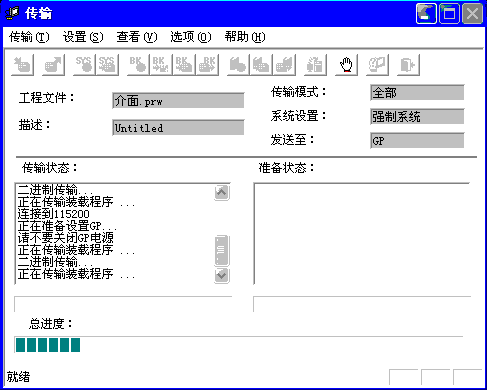The width and height of the screenshot is (487, 390).
Task: Open the 帮助(H) menu
Action: [x=245, y=37]
